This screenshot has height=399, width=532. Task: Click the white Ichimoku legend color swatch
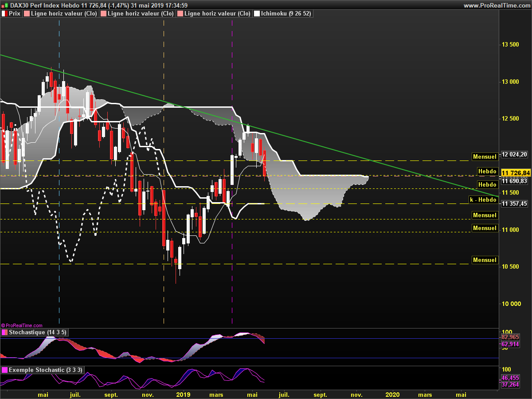(x=257, y=14)
